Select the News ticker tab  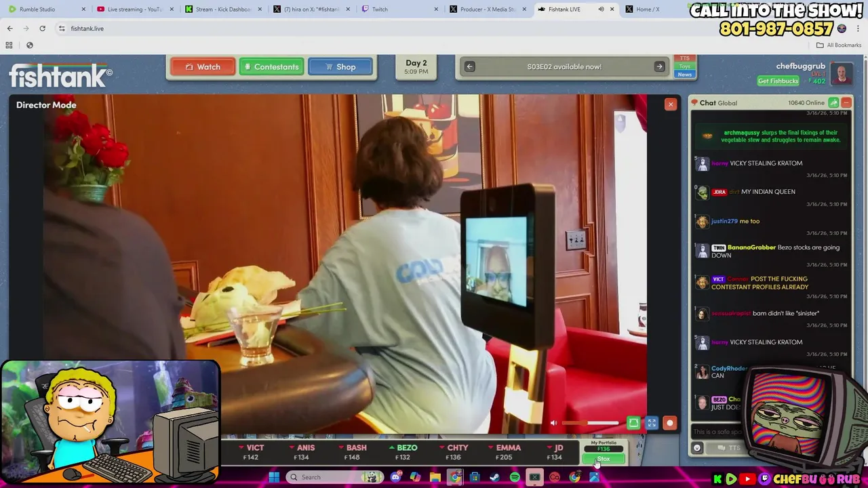(685, 75)
